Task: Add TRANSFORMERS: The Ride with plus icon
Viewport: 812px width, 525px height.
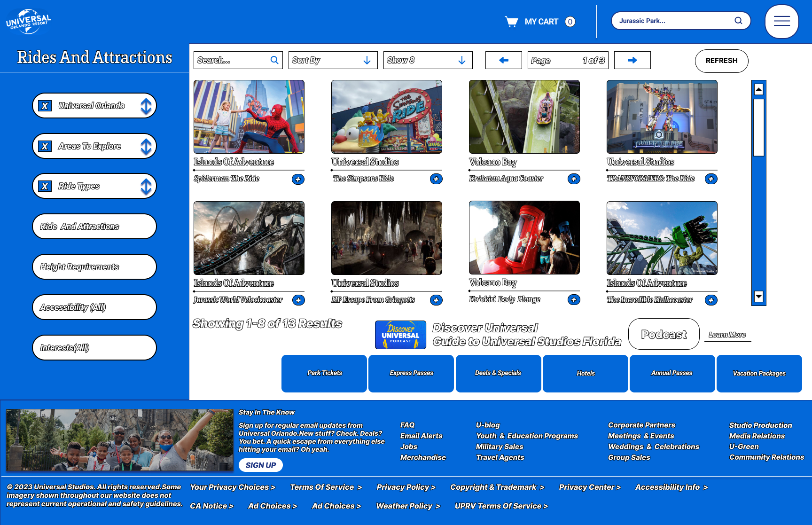Action: click(711, 179)
